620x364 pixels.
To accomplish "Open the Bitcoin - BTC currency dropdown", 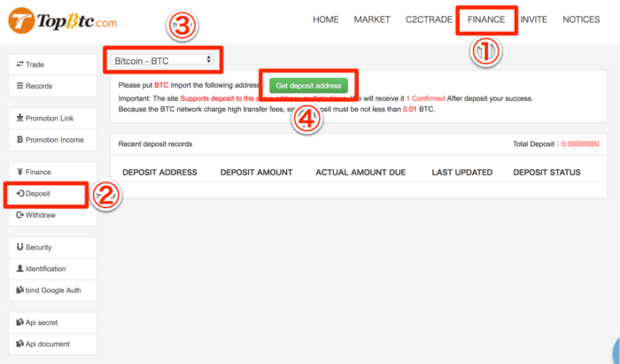I will point(162,60).
